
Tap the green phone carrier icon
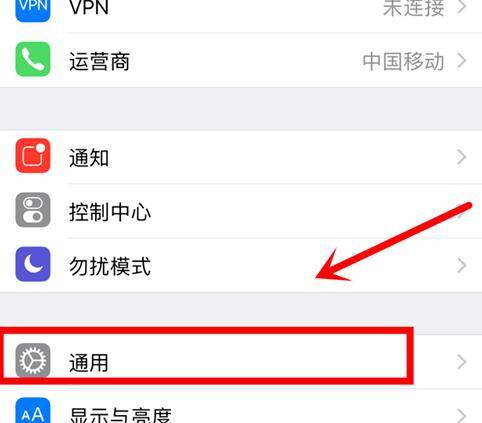(x=33, y=59)
